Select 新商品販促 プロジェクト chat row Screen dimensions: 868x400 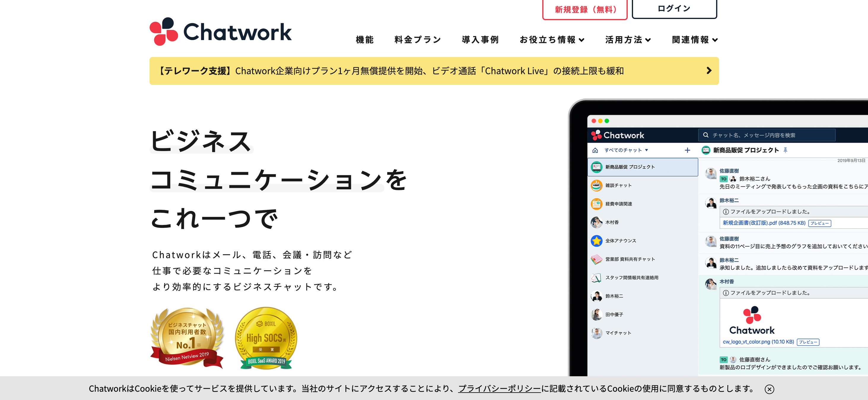tap(643, 167)
